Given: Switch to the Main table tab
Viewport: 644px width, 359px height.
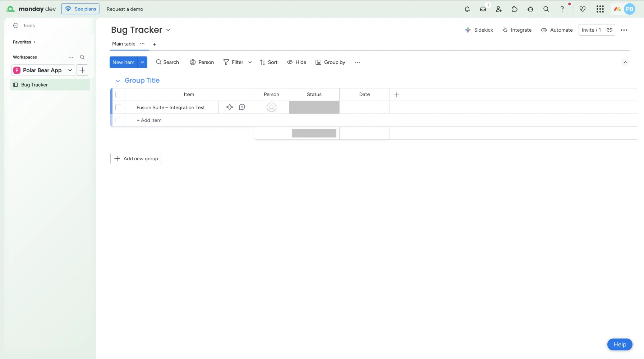Looking at the screenshot, I should (124, 44).
